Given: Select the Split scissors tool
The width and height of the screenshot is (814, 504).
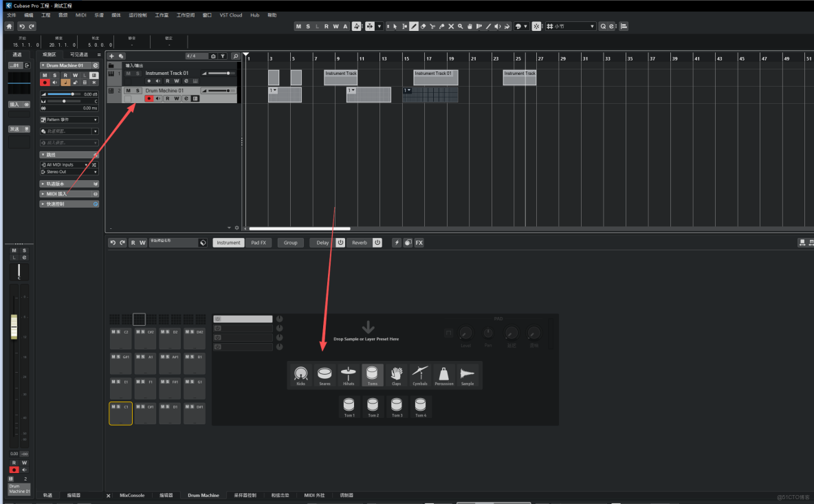Looking at the screenshot, I should click(432, 26).
